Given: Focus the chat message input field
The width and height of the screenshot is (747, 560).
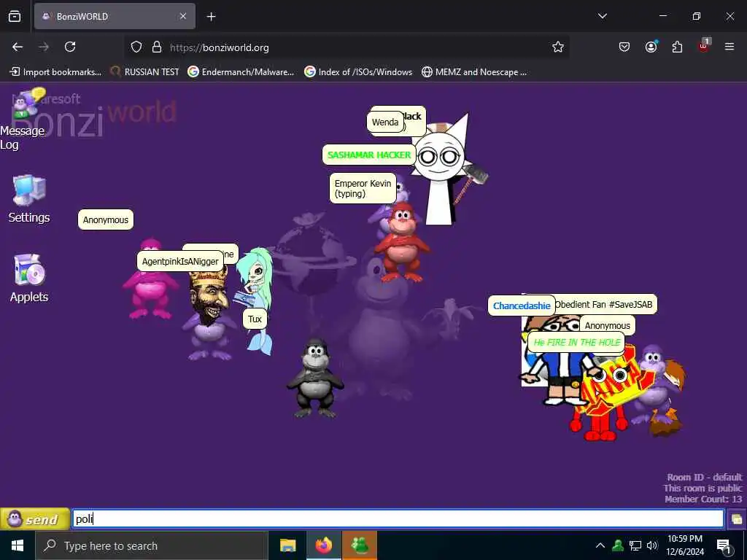Looking at the screenshot, I should click(398, 518).
